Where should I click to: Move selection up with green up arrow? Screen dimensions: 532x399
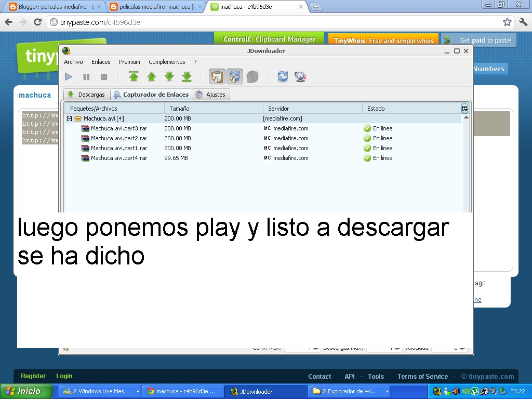[x=152, y=77]
